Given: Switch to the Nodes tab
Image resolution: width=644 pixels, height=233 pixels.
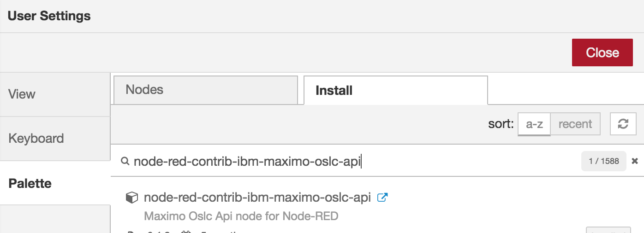Looking at the screenshot, I should click(206, 90).
